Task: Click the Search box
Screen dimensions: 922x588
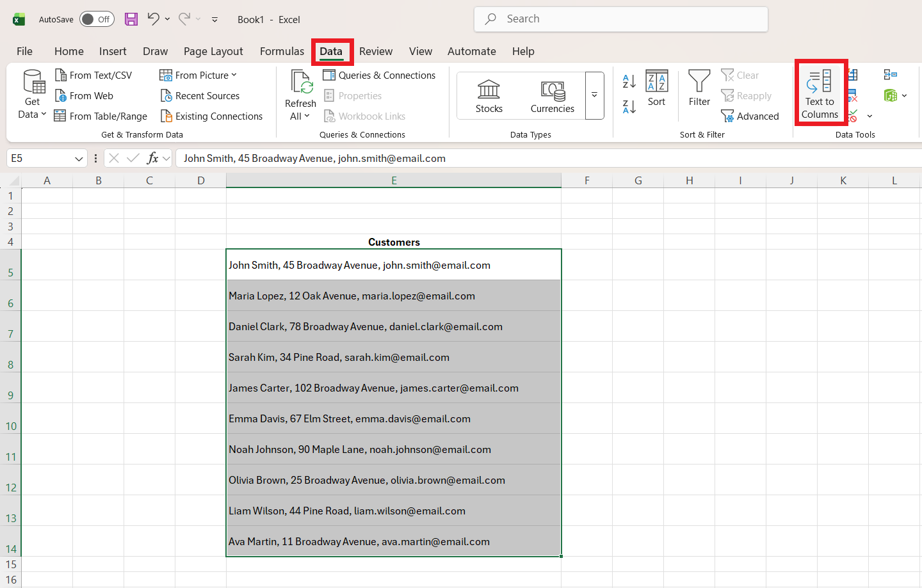Action: [621, 19]
